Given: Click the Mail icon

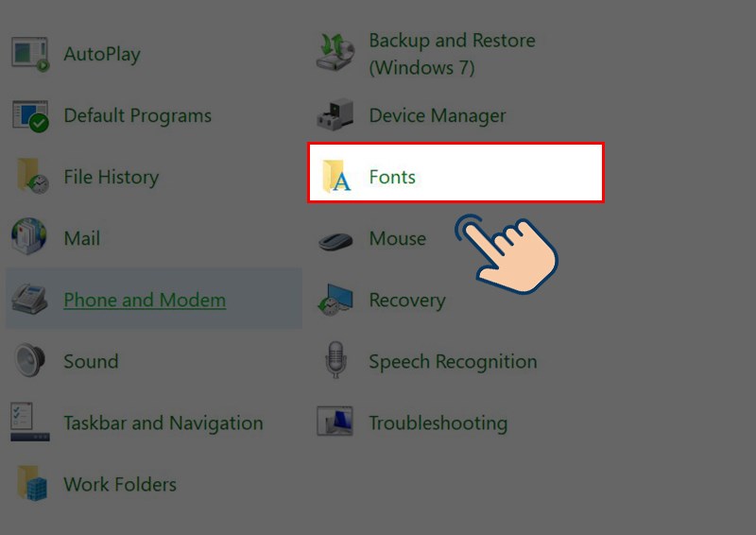Looking at the screenshot, I should coord(30,238).
